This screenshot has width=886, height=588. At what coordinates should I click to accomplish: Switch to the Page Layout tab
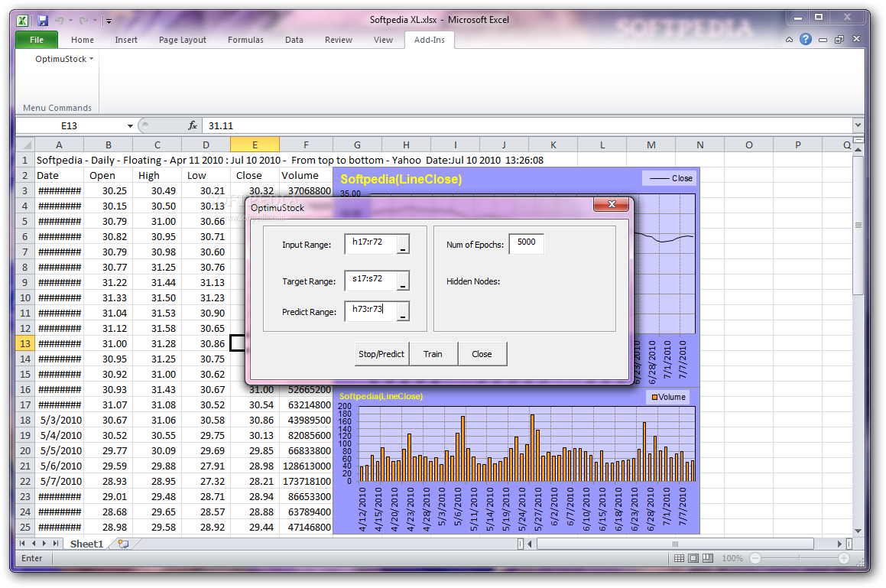(183, 40)
